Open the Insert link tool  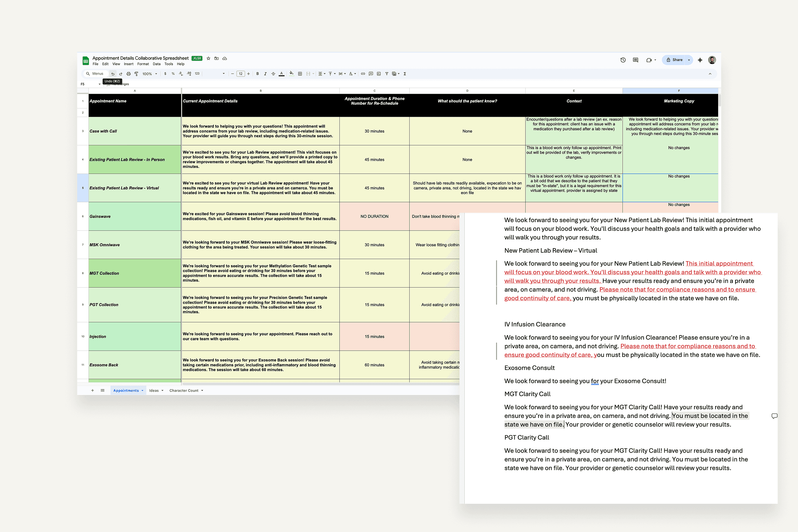coord(363,74)
